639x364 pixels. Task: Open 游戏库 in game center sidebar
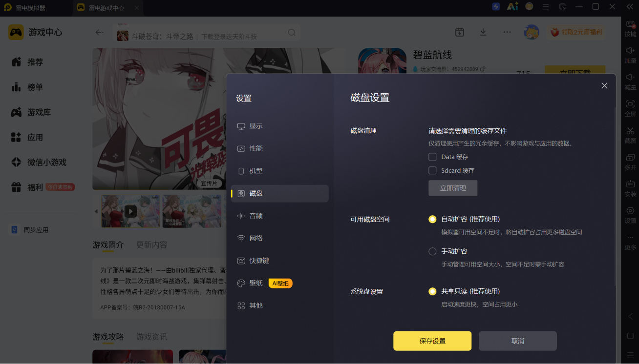tap(31, 112)
